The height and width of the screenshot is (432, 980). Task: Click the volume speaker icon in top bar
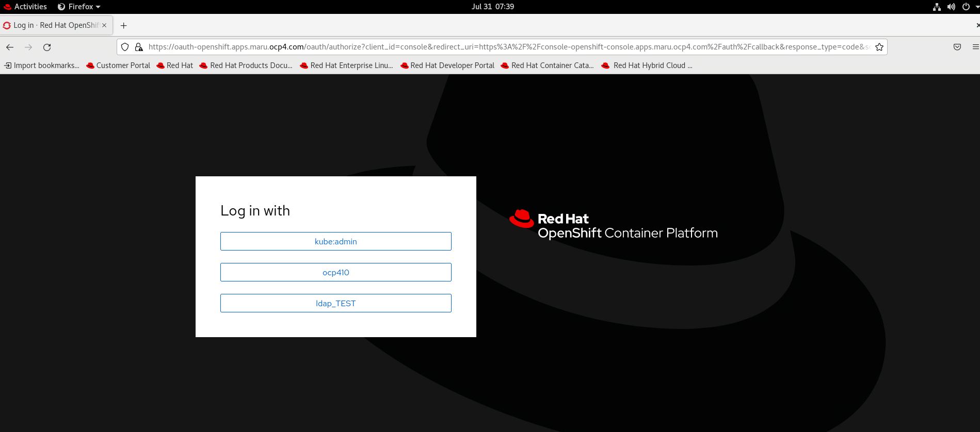(x=951, y=7)
